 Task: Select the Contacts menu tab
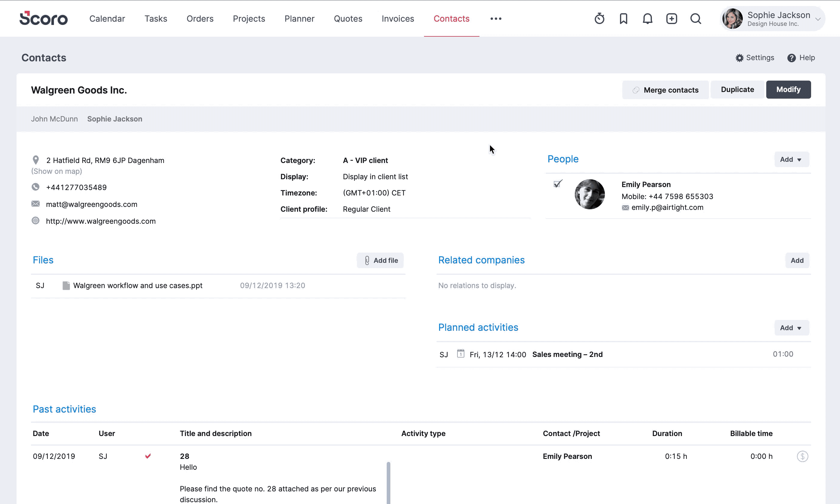(x=451, y=19)
